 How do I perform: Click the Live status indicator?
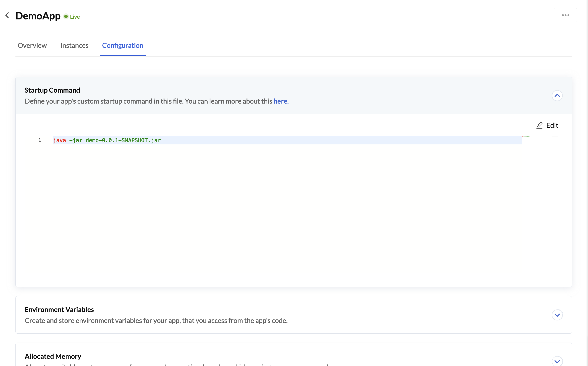[72, 17]
